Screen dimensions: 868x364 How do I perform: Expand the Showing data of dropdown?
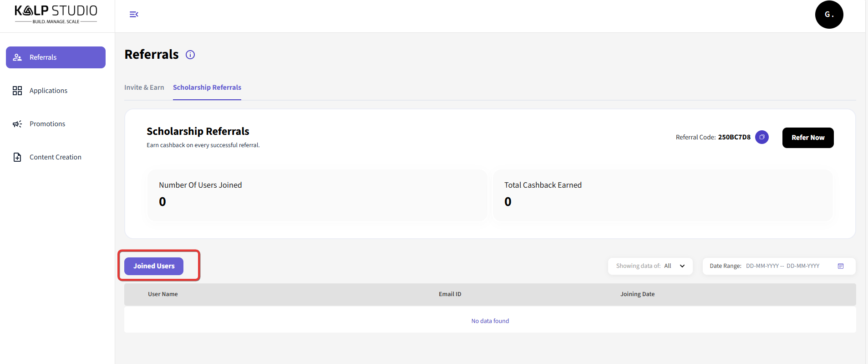pyautogui.click(x=650, y=266)
